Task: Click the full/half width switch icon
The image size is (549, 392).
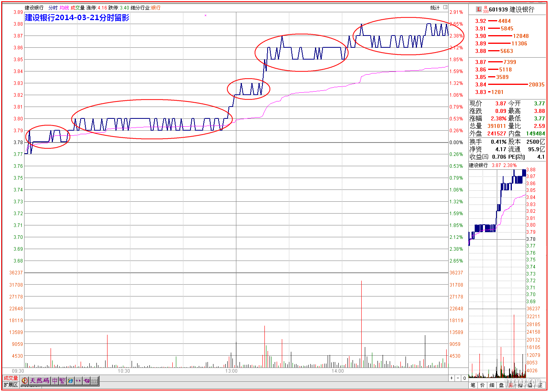Action: [x=86, y=381]
